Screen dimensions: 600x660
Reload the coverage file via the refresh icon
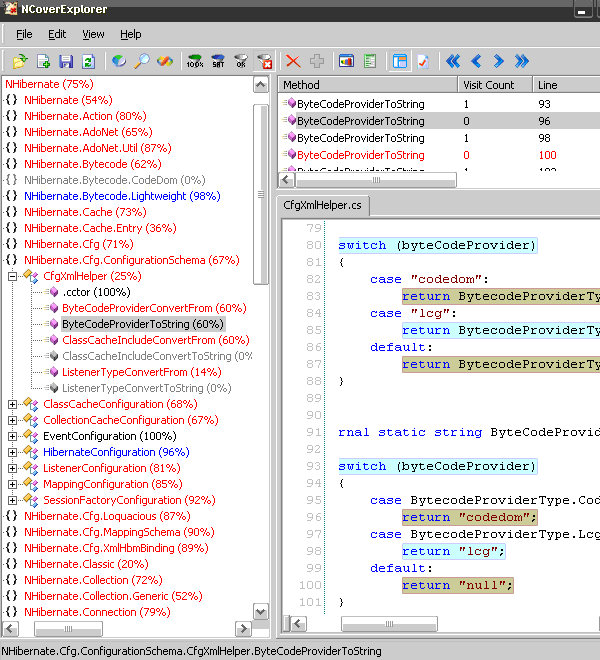click(88, 61)
